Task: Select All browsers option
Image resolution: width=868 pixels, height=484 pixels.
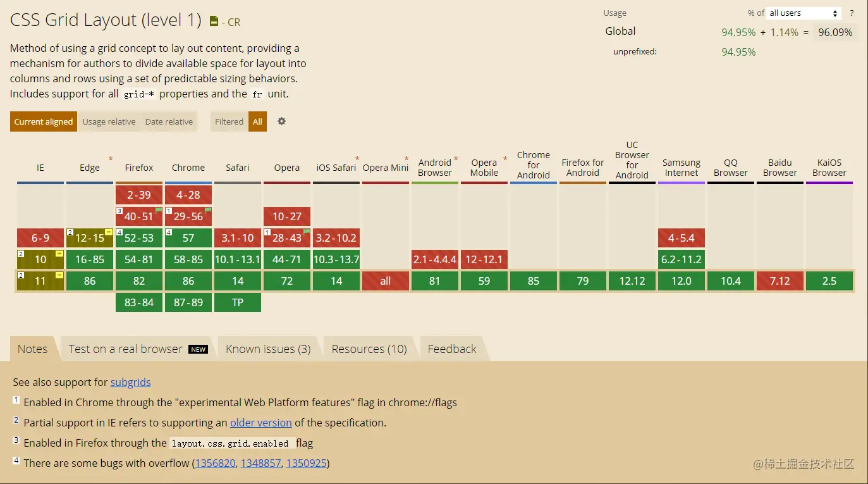Action: click(257, 121)
